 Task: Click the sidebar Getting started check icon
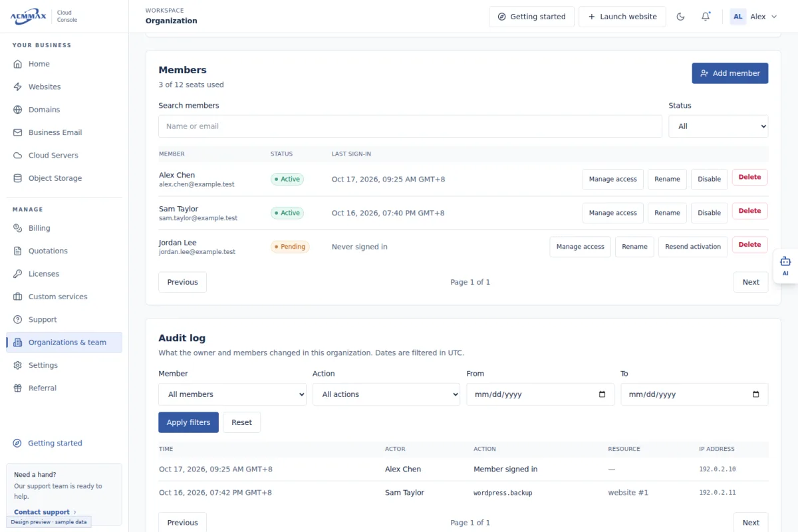[x=18, y=443]
